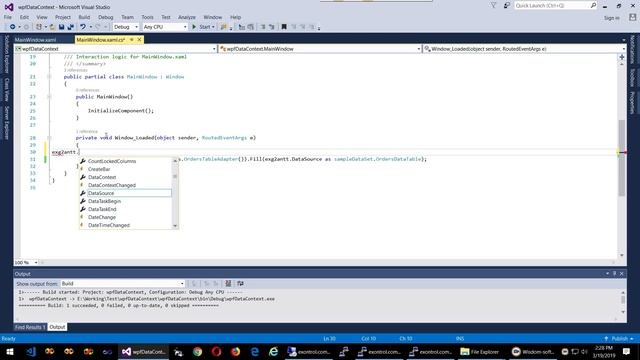The height and width of the screenshot is (360, 640).
Task: Open File Explorer from the taskbar
Action: click(x=480, y=351)
